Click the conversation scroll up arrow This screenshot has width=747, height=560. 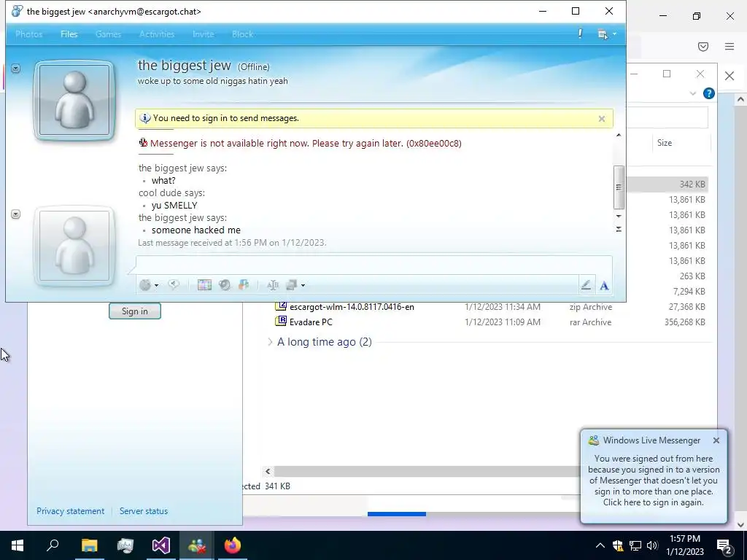click(x=619, y=135)
